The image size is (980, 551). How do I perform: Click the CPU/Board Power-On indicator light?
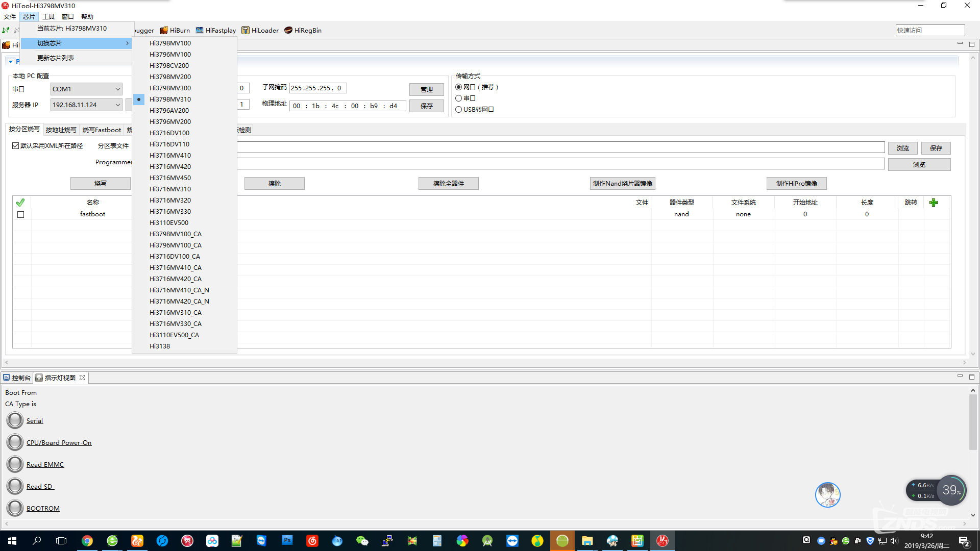(15, 442)
